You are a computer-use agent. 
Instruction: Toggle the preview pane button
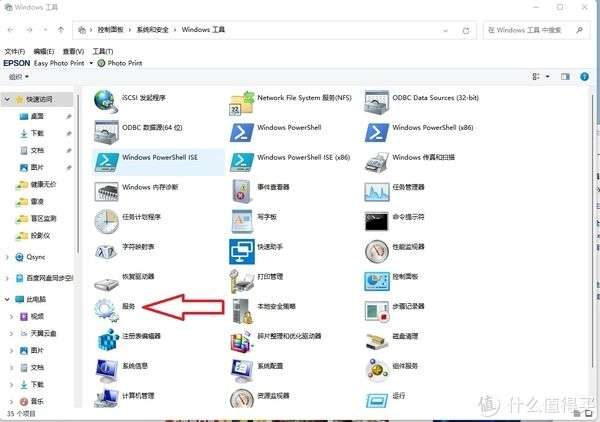click(x=565, y=77)
